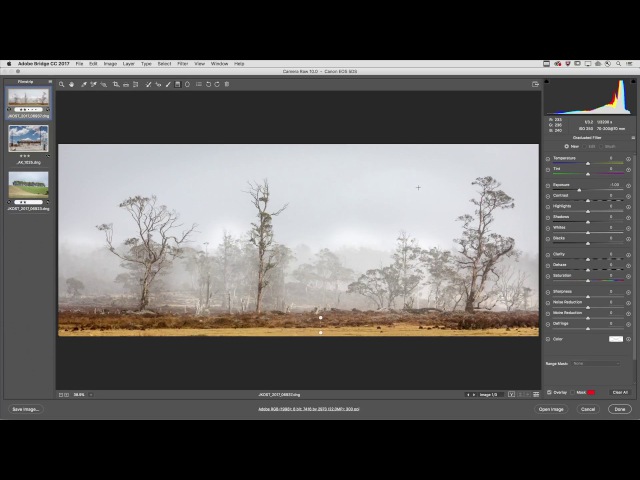Open the File menu
The height and width of the screenshot is (480, 640).
pos(79,64)
